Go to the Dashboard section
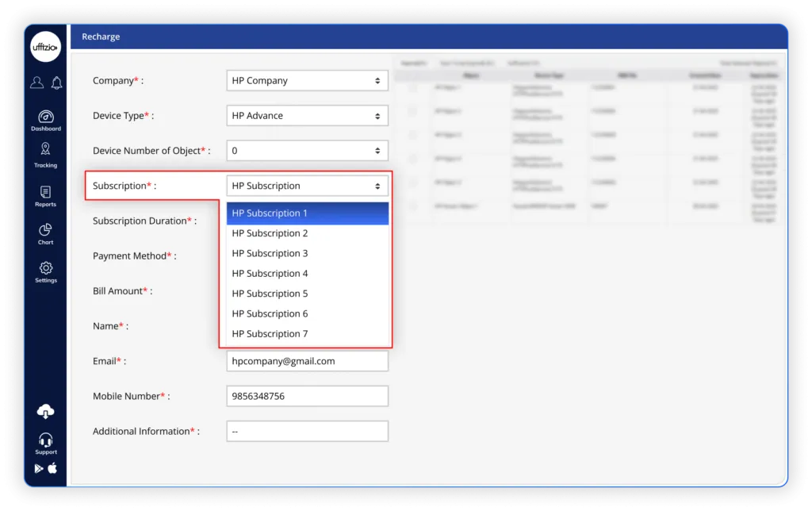 click(46, 120)
